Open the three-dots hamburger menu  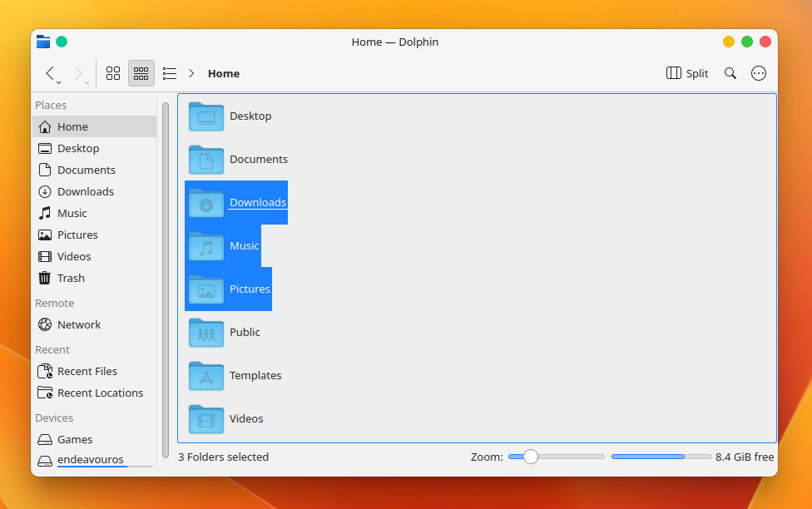click(x=759, y=73)
